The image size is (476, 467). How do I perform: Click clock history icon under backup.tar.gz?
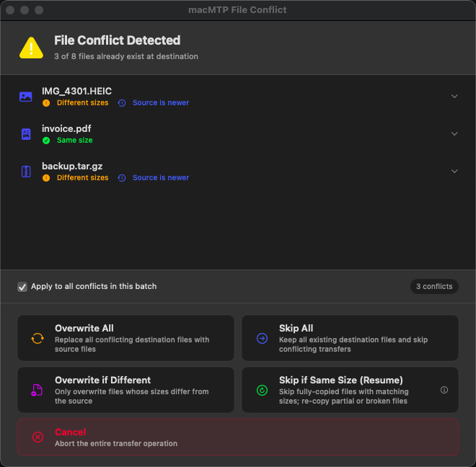click(122, 178)
